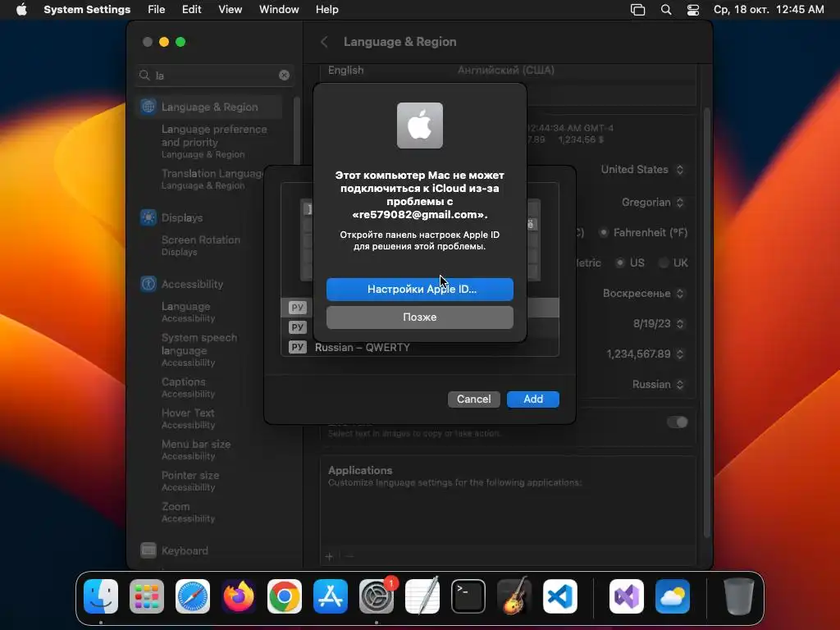Screen dimensions: 840x630
Task: Open the Help menu
Action: 326,10
